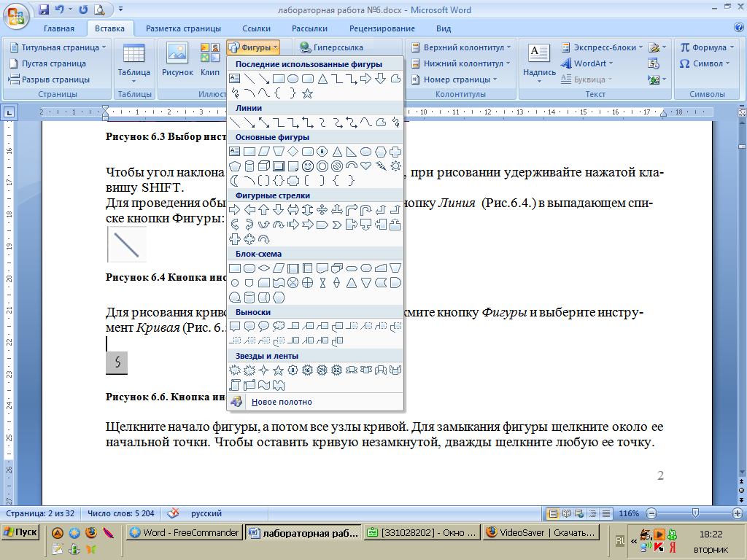Screen dimensions: 747x560
Task: Select the four-way quad arrow shape
Action: (x=322, y=210)
